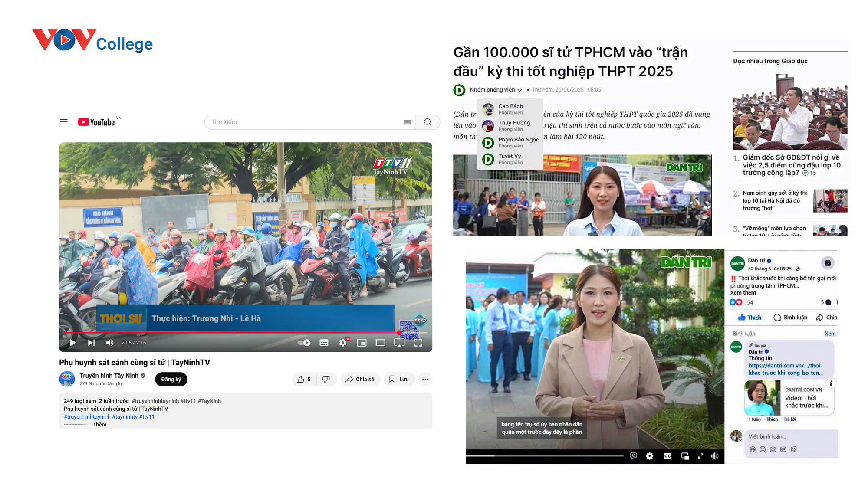Click the 'Bình luận' comment button
This screenshot has height=488, width=868.
click(x=791, y=318)
